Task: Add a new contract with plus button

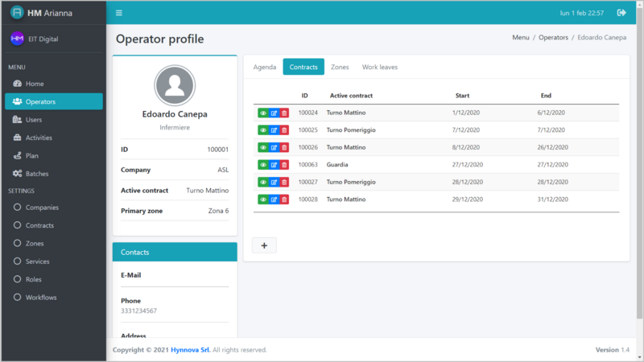Action: pos(264,245)
